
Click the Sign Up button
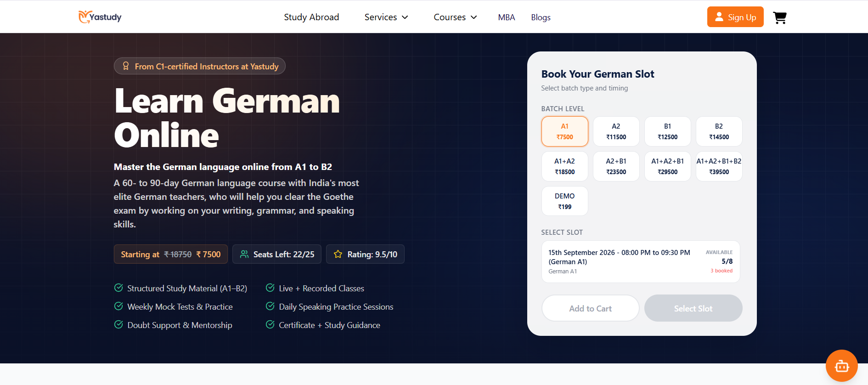pos(735,17)
